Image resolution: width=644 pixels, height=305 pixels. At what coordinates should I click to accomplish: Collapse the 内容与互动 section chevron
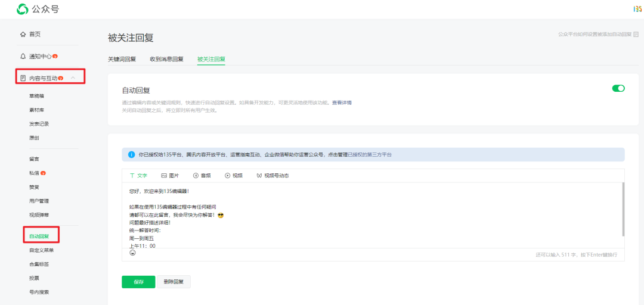[x=73, y=77]
